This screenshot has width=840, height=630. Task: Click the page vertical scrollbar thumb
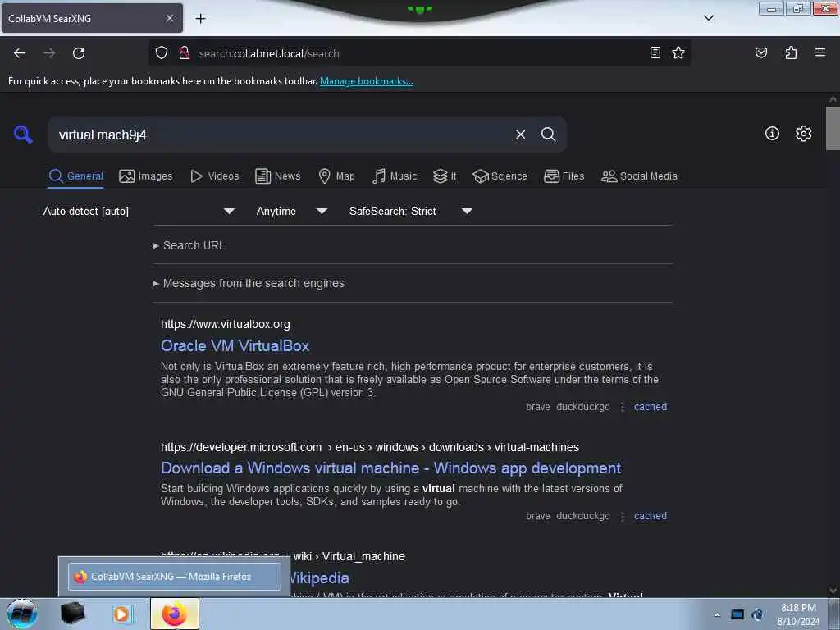(833, 129)
